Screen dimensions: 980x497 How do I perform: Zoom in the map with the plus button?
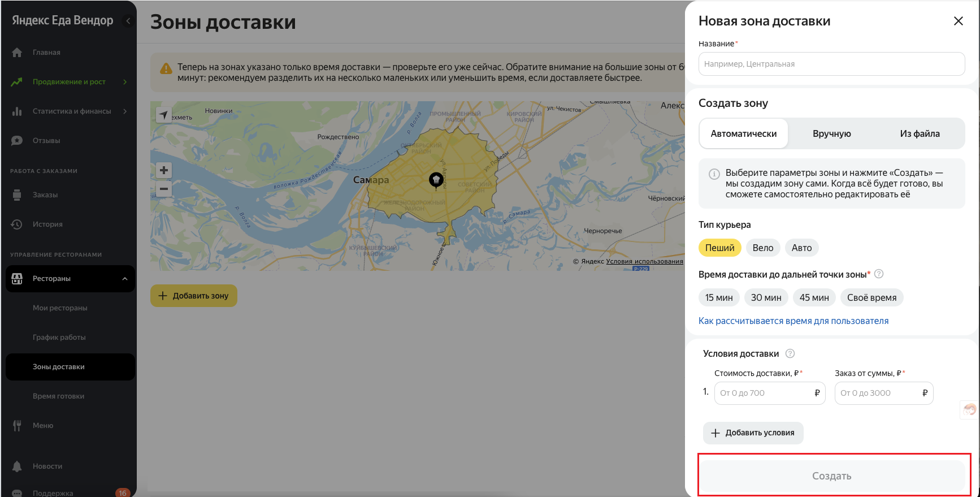pyautogui.click(x=164, y=170)
